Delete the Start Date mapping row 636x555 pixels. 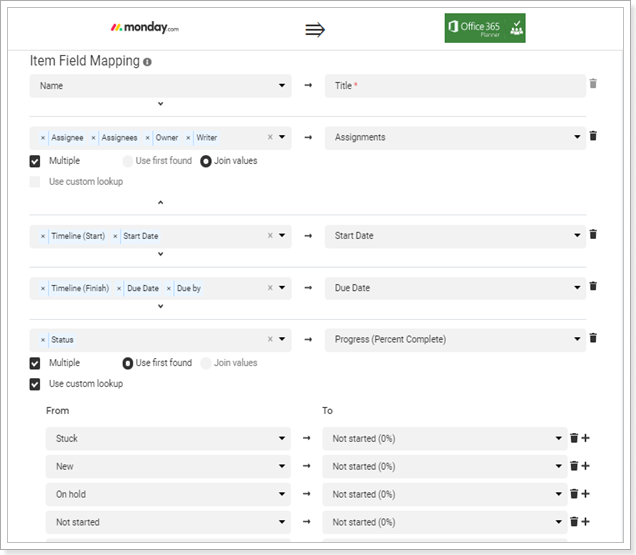click(x=593, y=234)
